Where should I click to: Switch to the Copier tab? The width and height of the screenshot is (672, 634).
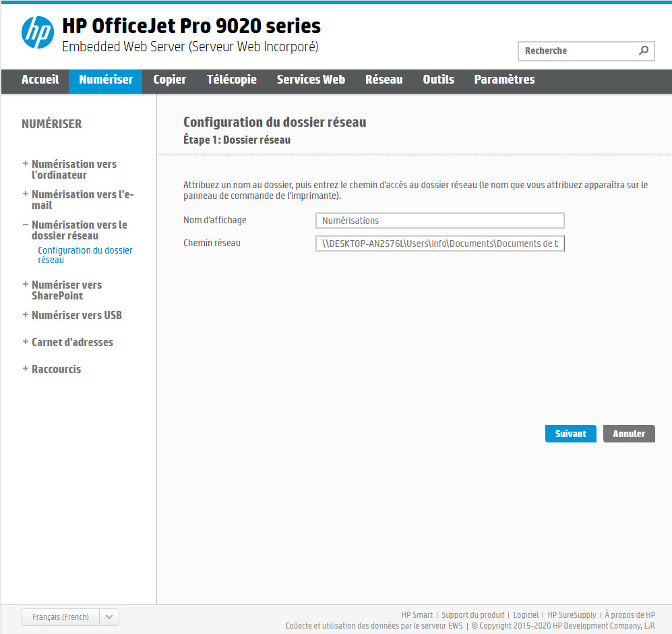[170, 80]
